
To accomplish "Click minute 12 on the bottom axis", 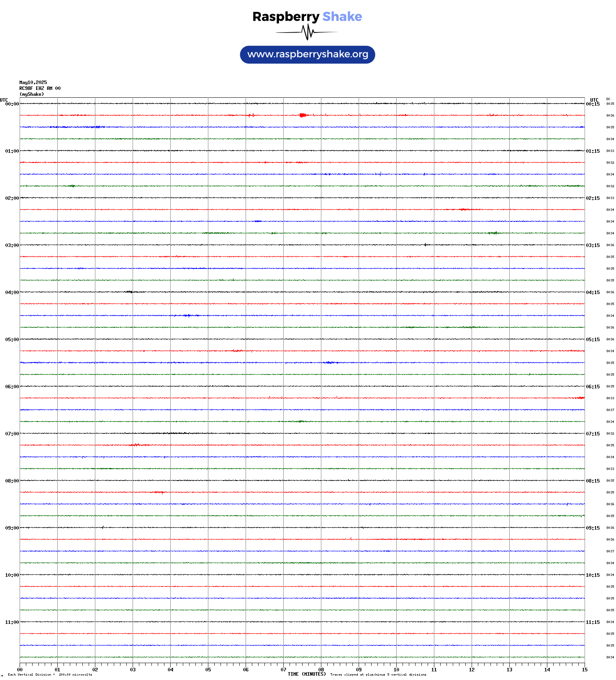I will click(472, 670).
